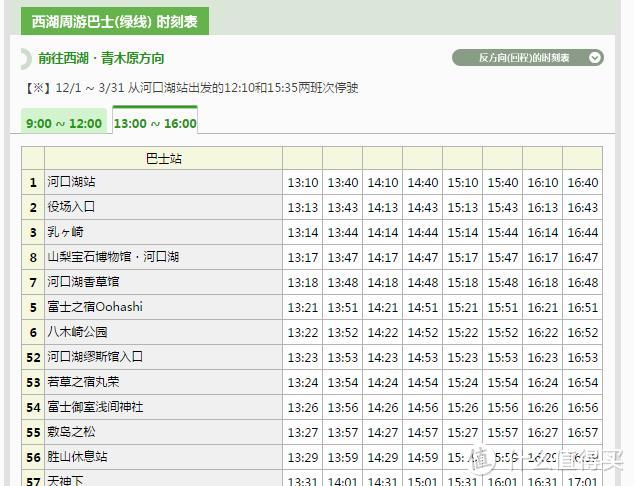Open the 反方向(回程)的时刻表 dropdown
The image size is (634, 486).
527,58
